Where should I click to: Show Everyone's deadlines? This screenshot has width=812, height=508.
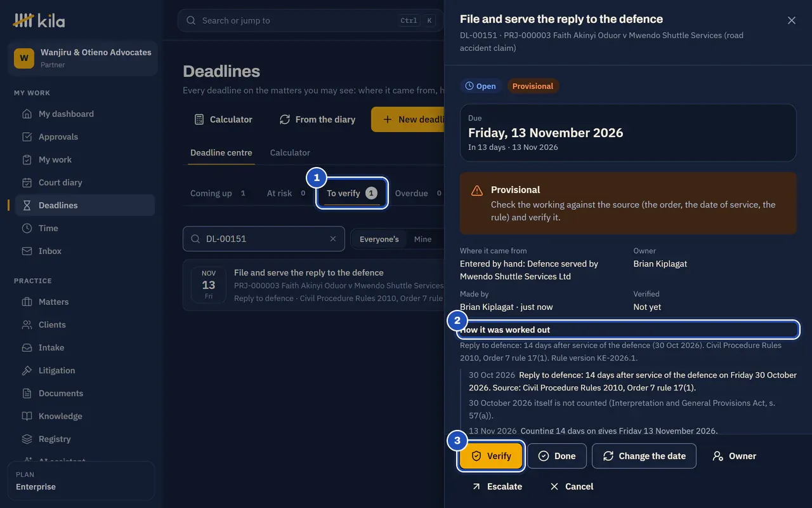pyautogui.click(x=379, y=239)
